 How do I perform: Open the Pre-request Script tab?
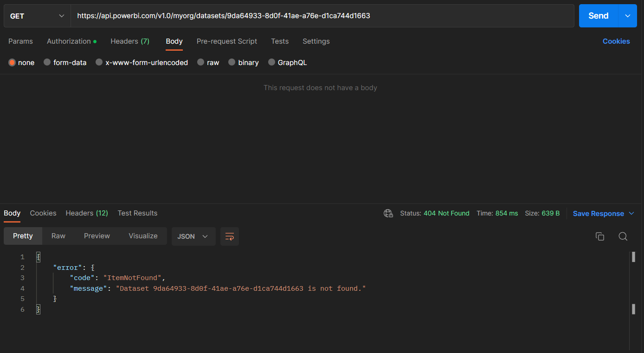coord(227,41)
